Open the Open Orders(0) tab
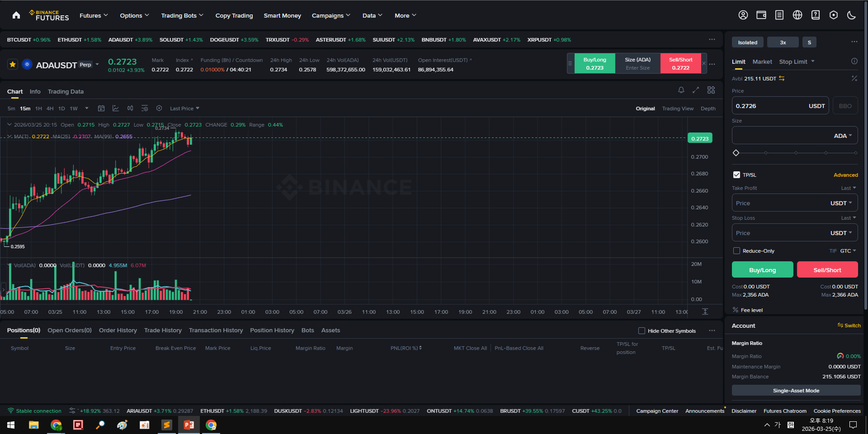 click(69, 330)
